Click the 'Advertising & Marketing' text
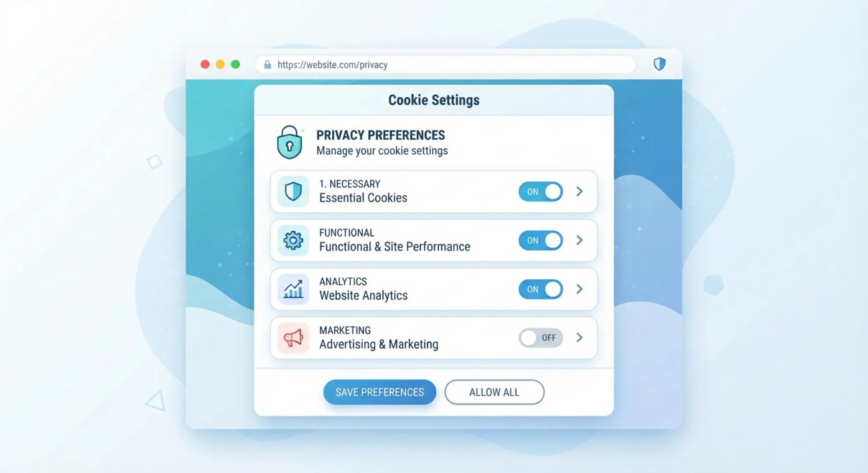Screen dimensions: 868x473 (x=379, y=344)
